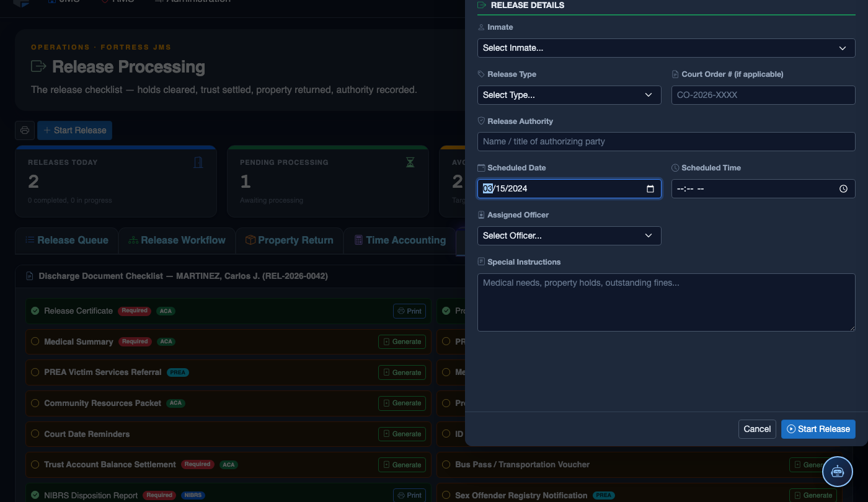Click the Scheduled Time field
Image resolution: width=868 pixels, height=502 pixels.
(763, 188)
